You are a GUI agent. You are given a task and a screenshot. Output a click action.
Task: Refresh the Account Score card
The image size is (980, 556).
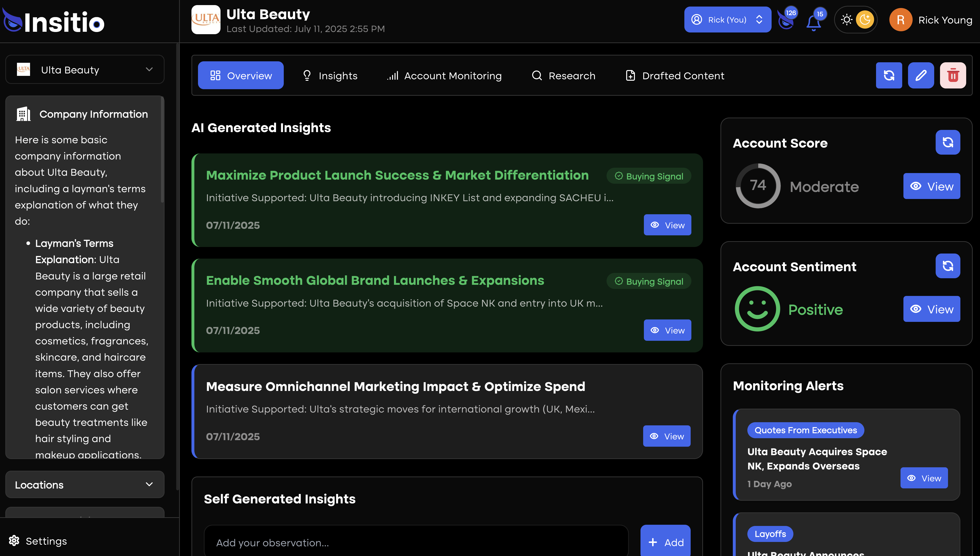coord(947,143)
